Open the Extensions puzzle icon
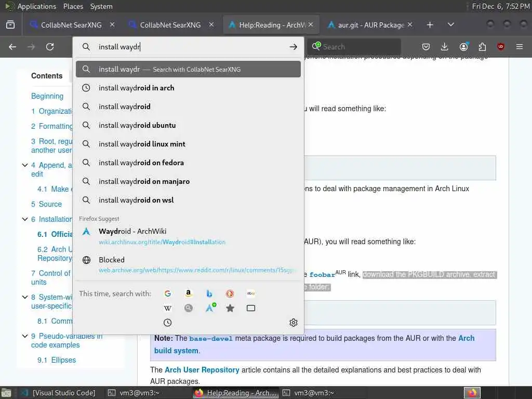Image resolution: width=532 pixels, height=399 pixels. pos(482,47)
